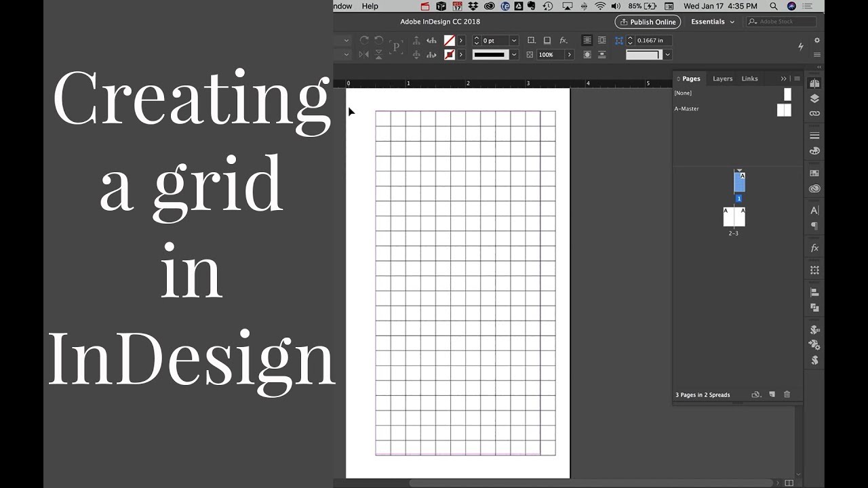Click the horizontal scrollbar below document
The height and width of the screenshot is (488, 868).
(590, 483)
